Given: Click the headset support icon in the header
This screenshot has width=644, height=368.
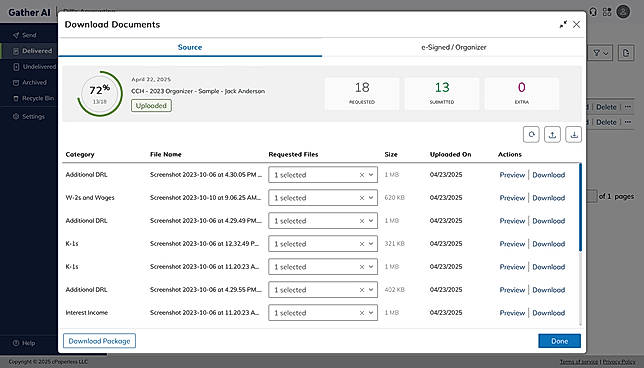Looking at the screenshot, I should click(x=593, y=12).
